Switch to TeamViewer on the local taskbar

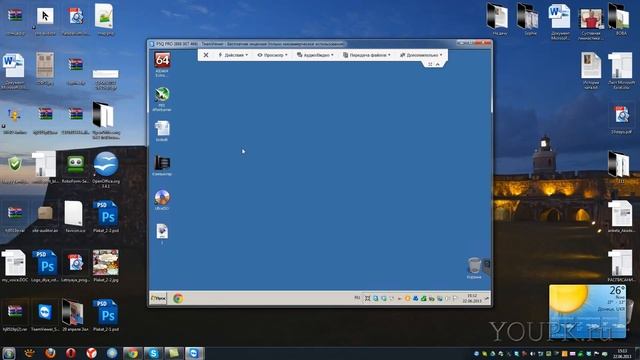[x=194, y=353]
